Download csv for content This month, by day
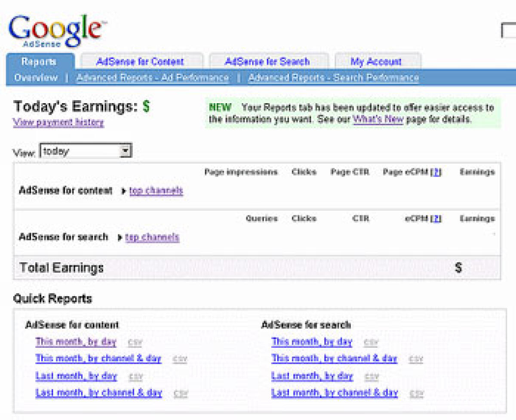The image size is (516, 420). (135, 343)
